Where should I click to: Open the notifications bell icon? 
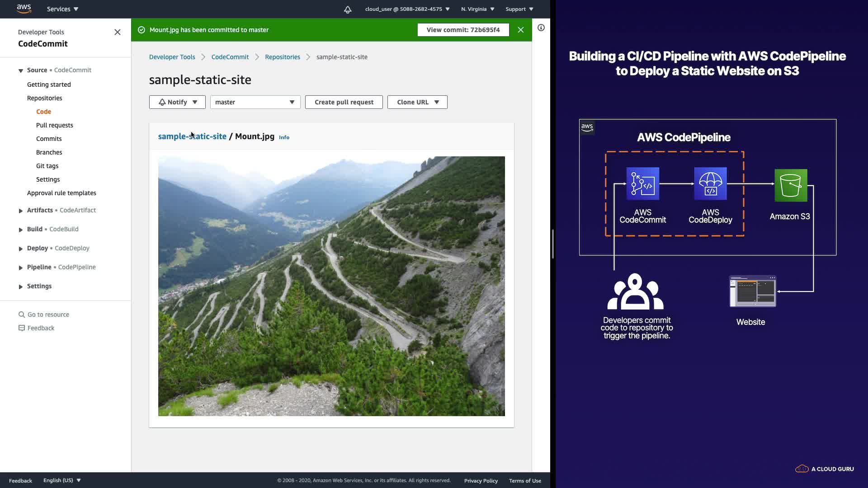point(347,9)
